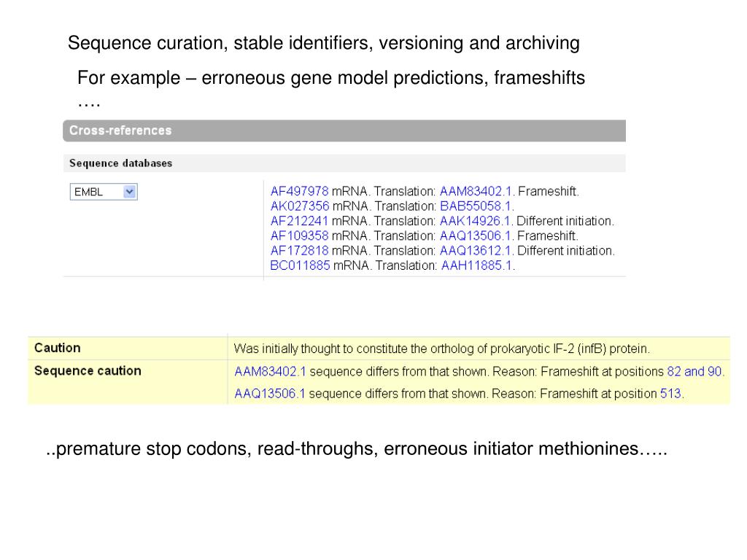The width and height of the screenshot is (747, 560).
Task: Follow translation link AAQ13612.1
Action: (476, 251)
